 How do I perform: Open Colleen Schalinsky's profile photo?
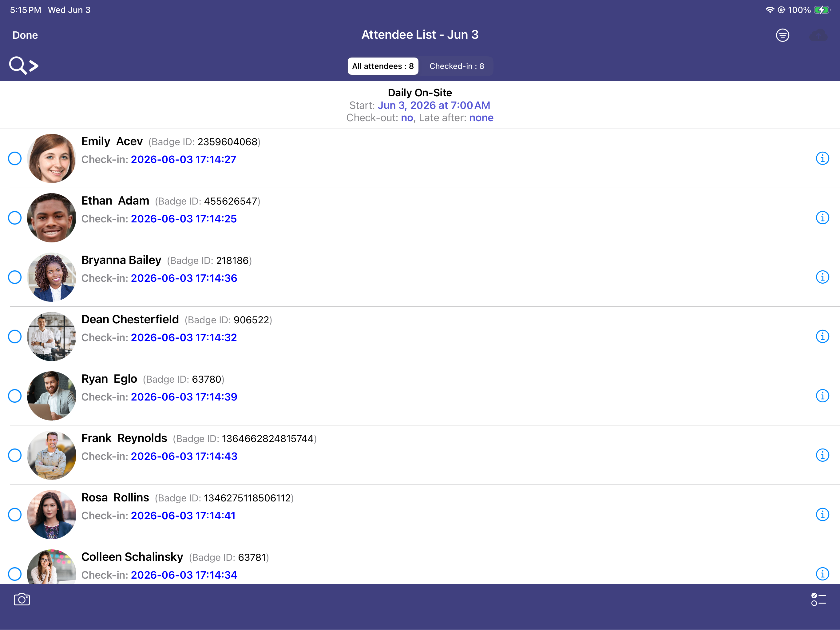point(52,567)
